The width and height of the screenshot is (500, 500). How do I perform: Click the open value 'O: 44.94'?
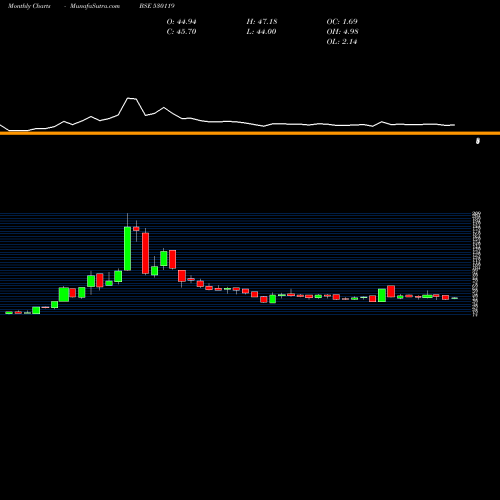click(x=181, y=22)
